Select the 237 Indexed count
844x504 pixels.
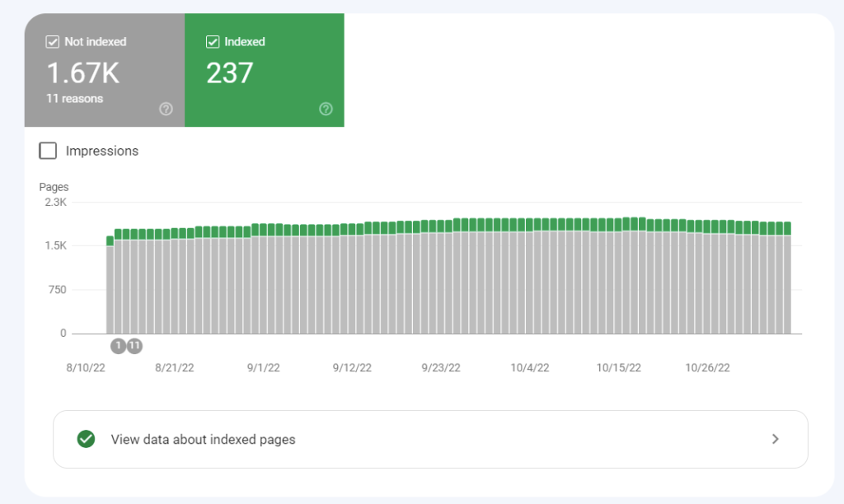[230, 73]
